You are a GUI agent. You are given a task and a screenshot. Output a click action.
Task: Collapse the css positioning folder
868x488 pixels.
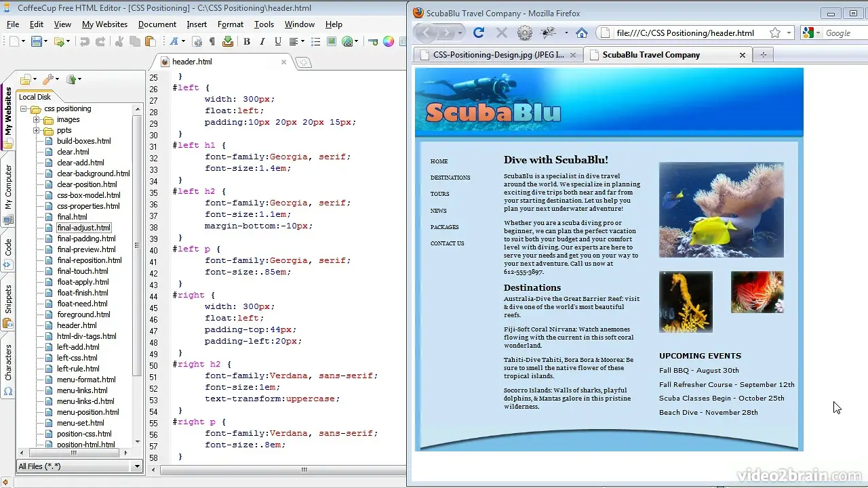pyautogui.click(x=24, y=109)
